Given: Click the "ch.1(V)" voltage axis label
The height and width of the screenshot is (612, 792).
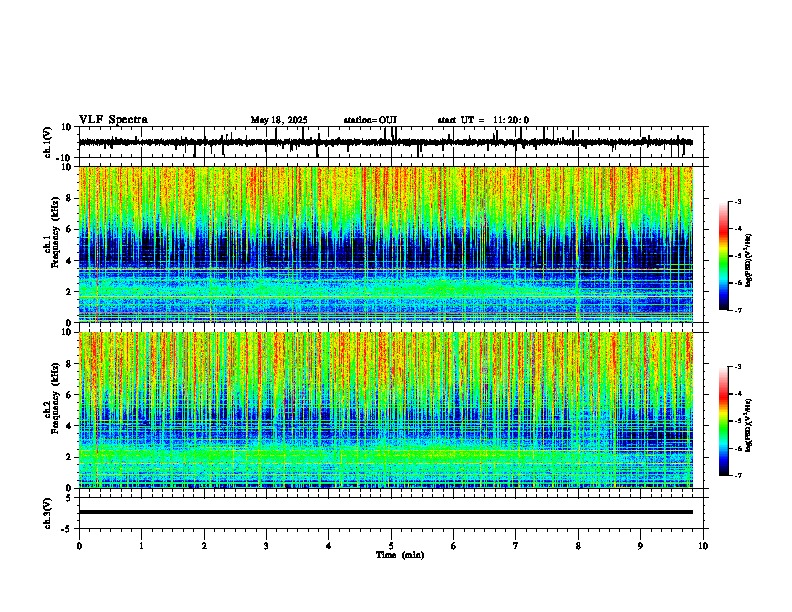Looking at the screenshot, I should [48, 142].
